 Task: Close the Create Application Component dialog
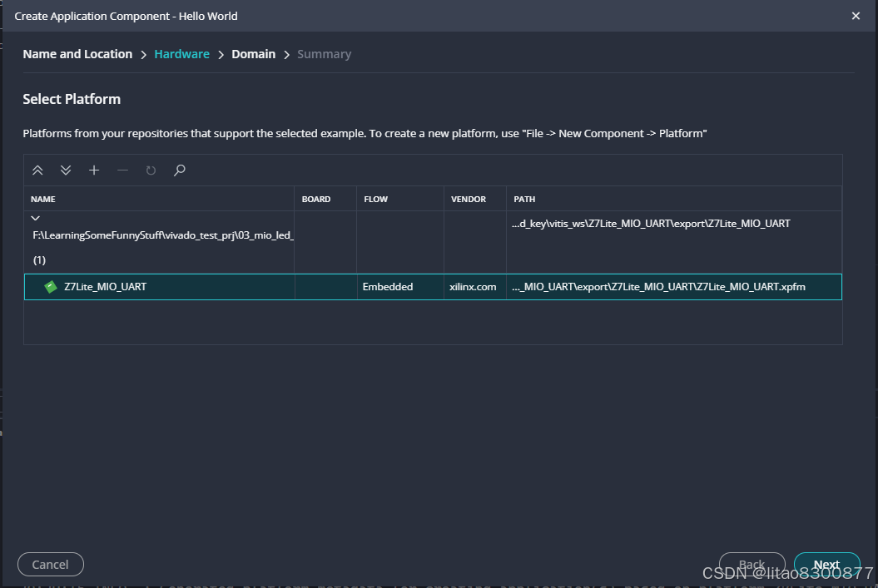tap(856, 16)
